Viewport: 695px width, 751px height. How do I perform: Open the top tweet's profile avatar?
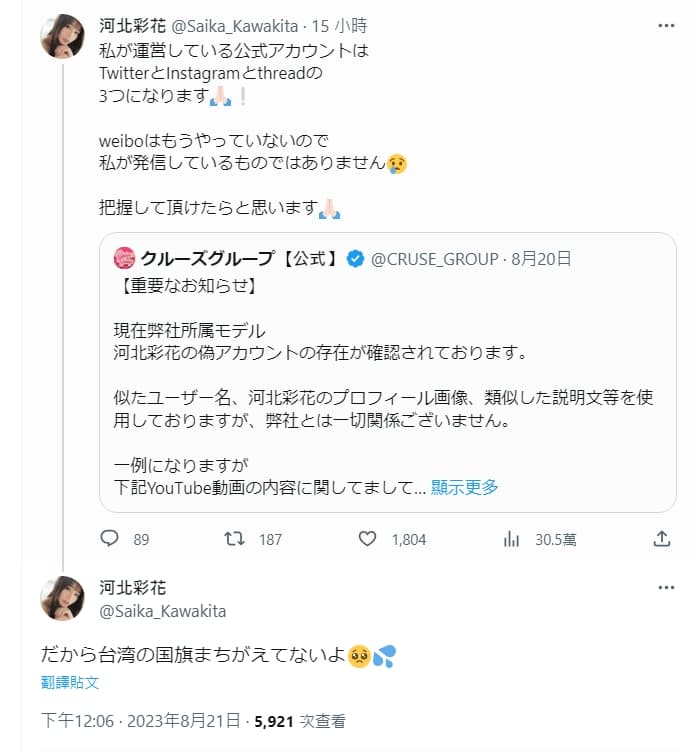62,36
